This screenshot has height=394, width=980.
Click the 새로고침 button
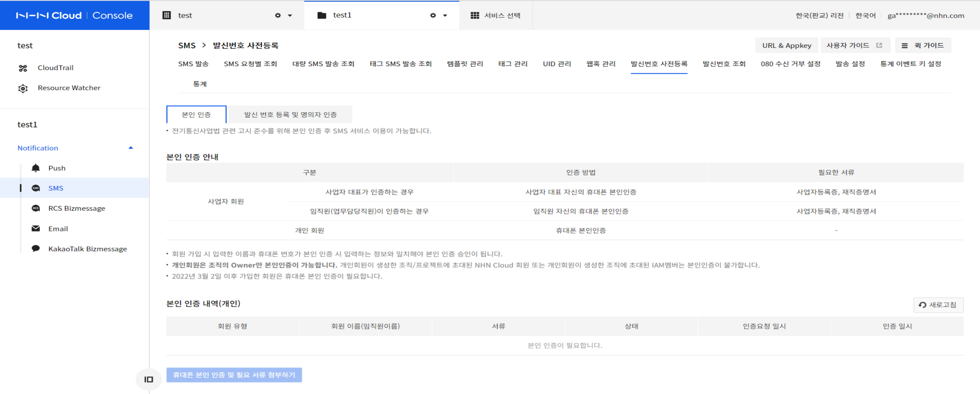(938, 305)
